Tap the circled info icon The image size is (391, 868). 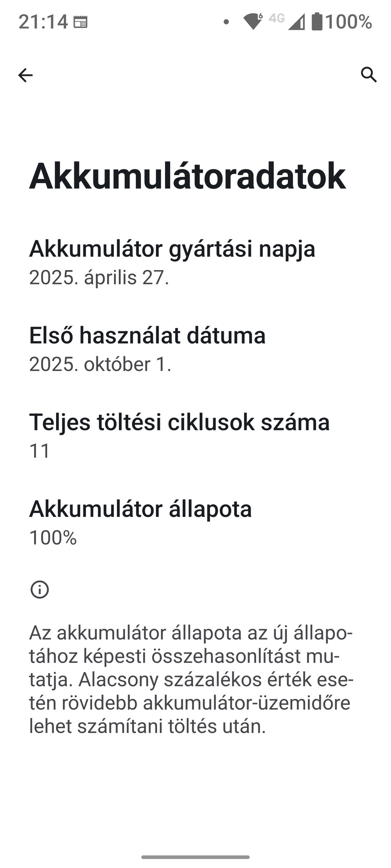coord(40,589)
